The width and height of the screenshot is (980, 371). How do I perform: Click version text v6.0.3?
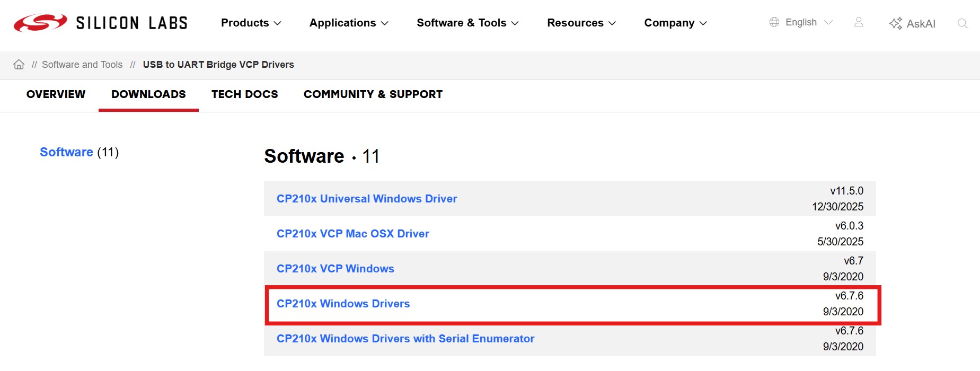click(x=849, y=226)
